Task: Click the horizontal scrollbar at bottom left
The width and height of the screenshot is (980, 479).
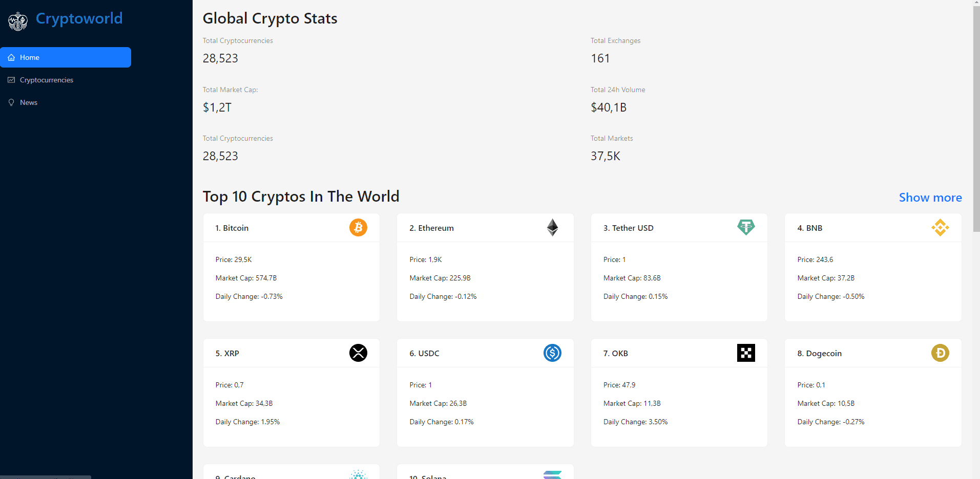Action: [x=46, y=476]
